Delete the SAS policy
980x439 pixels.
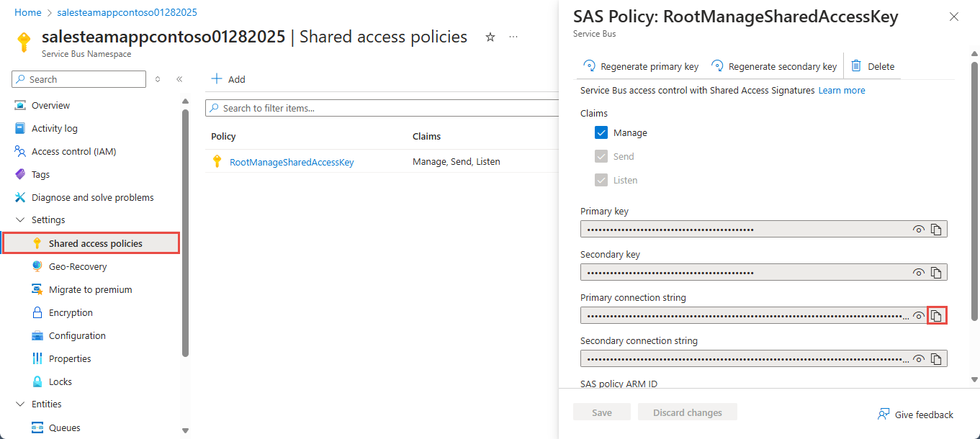(x=873, y=66)
